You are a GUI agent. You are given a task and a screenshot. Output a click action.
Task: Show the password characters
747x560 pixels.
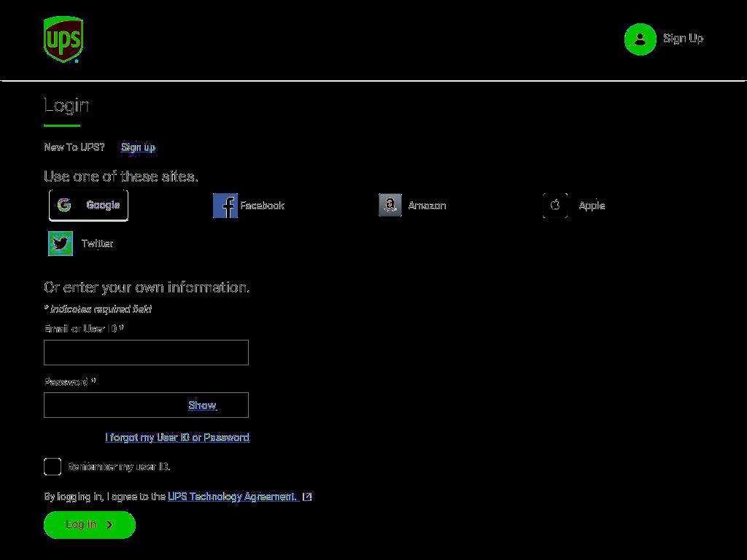[x=202, y=405]
